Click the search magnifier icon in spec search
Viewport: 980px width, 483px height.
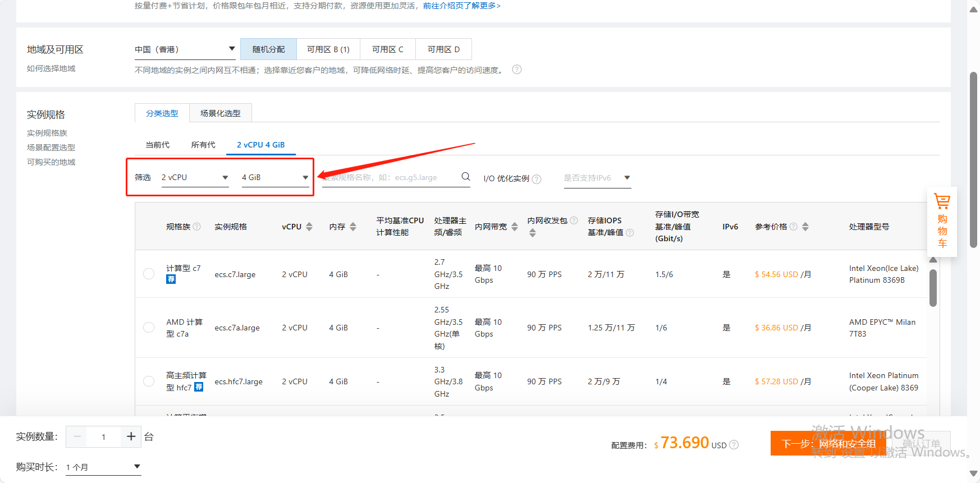coord(465,177)
